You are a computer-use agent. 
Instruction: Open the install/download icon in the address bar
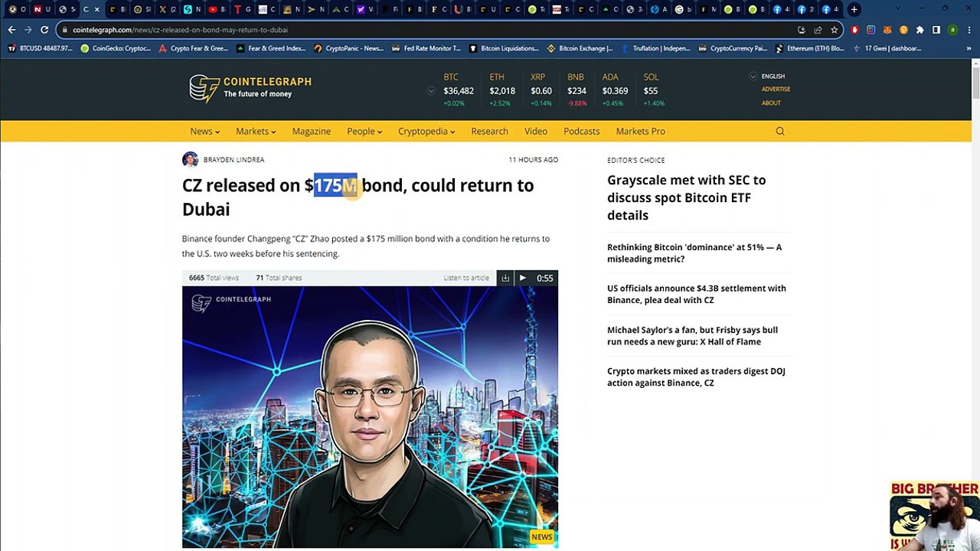point(802,30)
